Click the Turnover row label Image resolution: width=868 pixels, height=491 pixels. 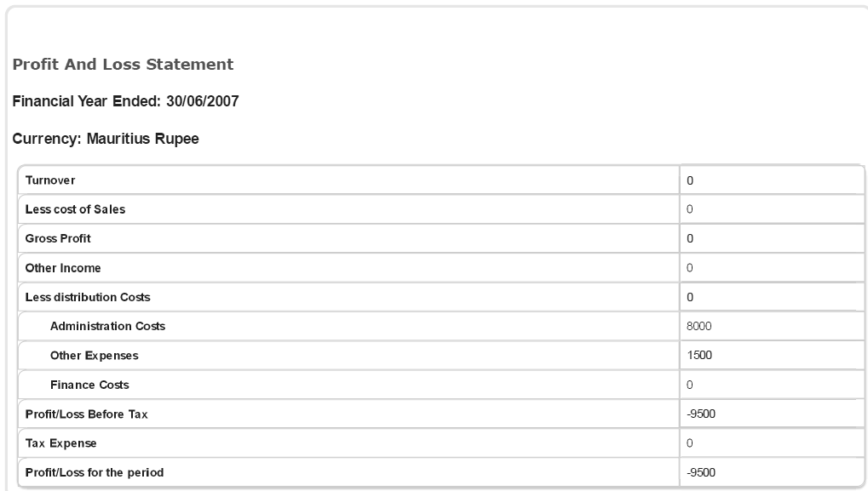pos(49,180)
